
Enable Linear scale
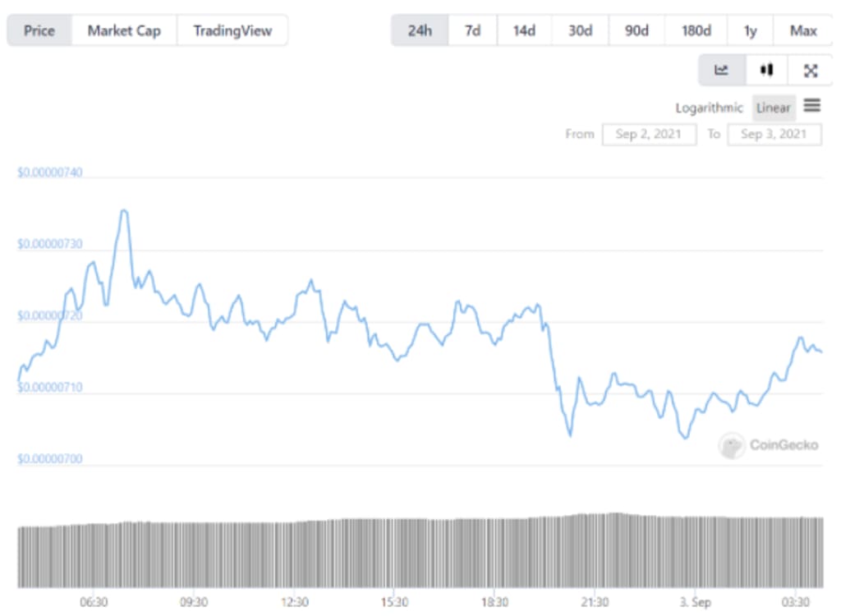(x=774, y=108)
